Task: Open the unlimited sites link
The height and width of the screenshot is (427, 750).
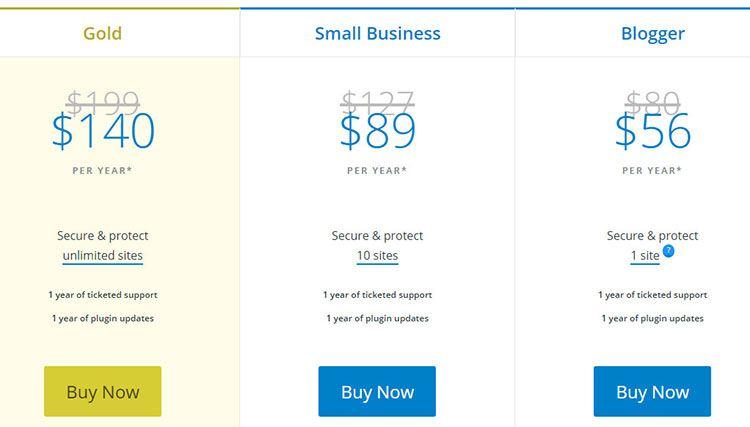Action: point(103,256)
